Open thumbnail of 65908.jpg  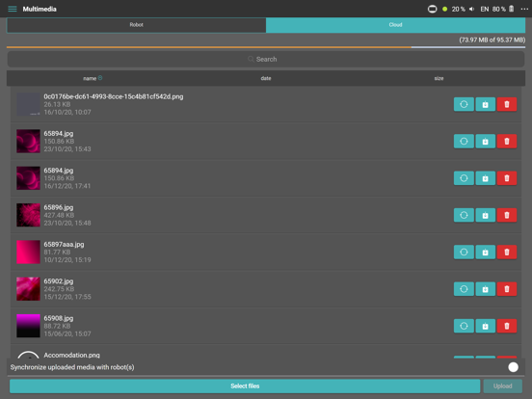[x=28, y=326]
